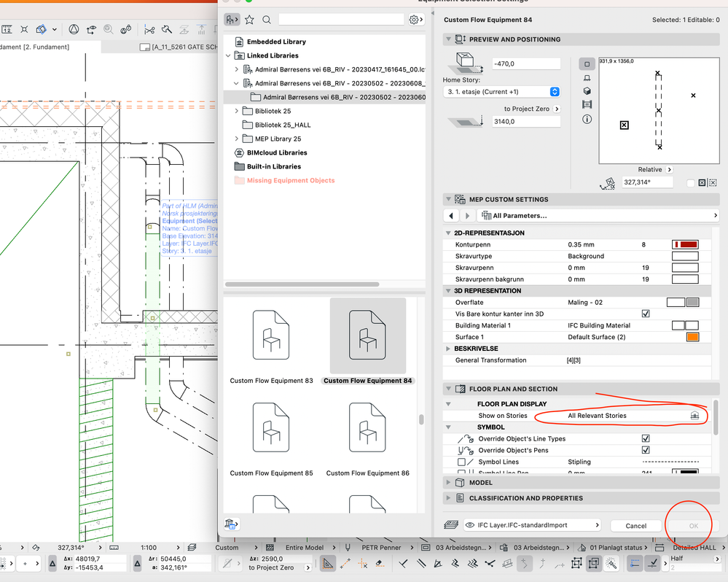Cancel the Equipment Selection Settings dialog
The image size is (728, 582).
(x=635, y=525)
